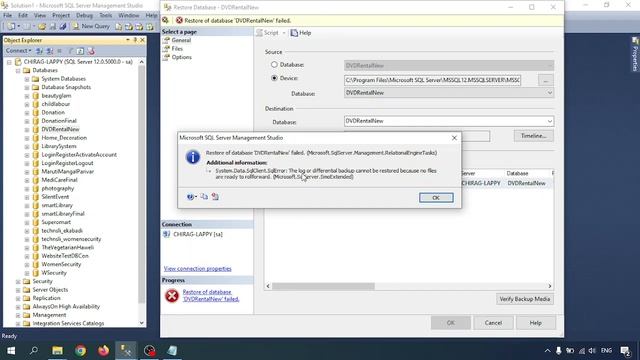This screenshot has width=640, height=360.
Task: Click the red error icon in Progress section
Action: pos(172,296)
